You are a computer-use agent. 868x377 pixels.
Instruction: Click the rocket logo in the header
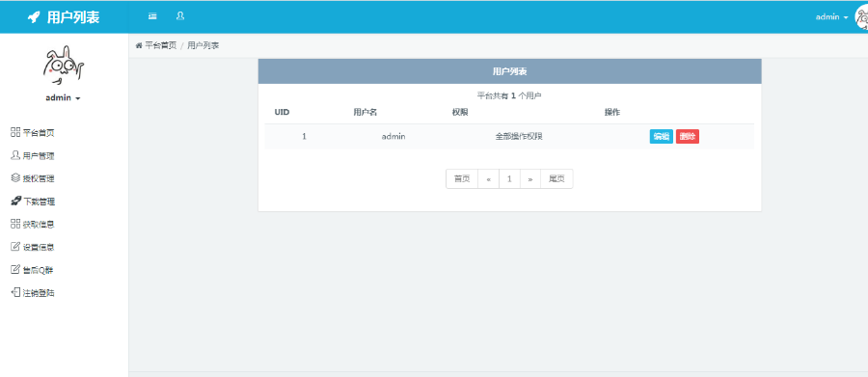(34, 17)
